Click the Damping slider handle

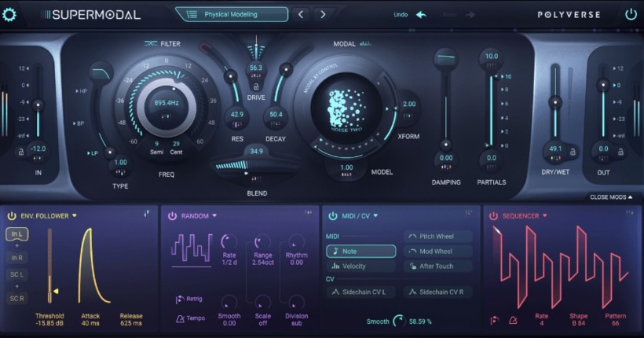[445, 144]
